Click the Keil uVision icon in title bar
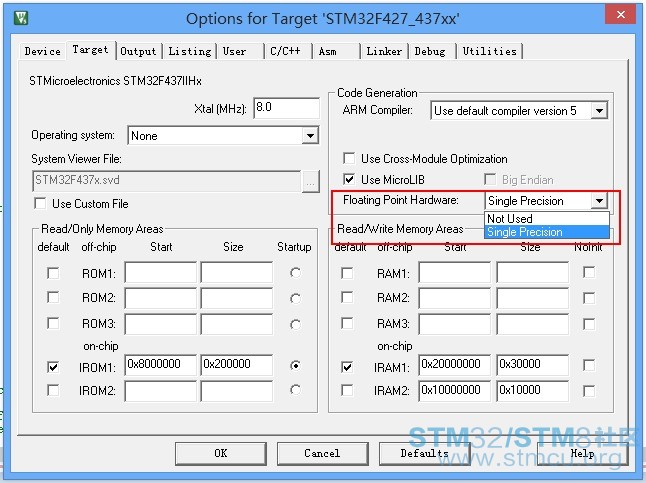 21,18
